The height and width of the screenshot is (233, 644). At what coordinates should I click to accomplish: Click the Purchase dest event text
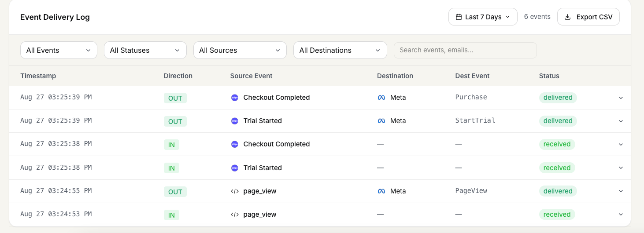[471, 97]
